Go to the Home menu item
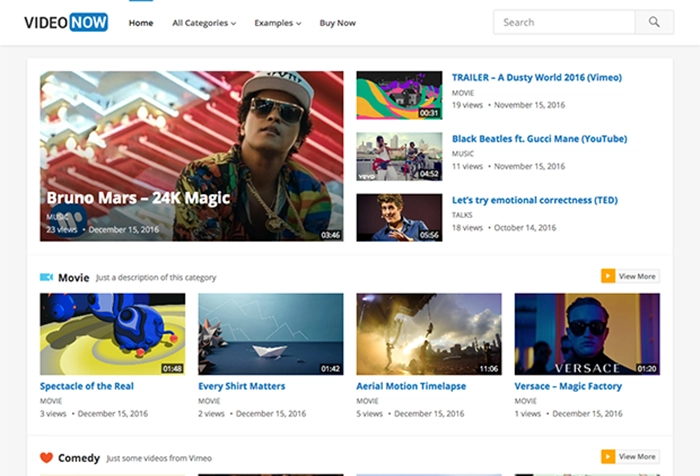The image size is (700, 476). pos(141,22)
